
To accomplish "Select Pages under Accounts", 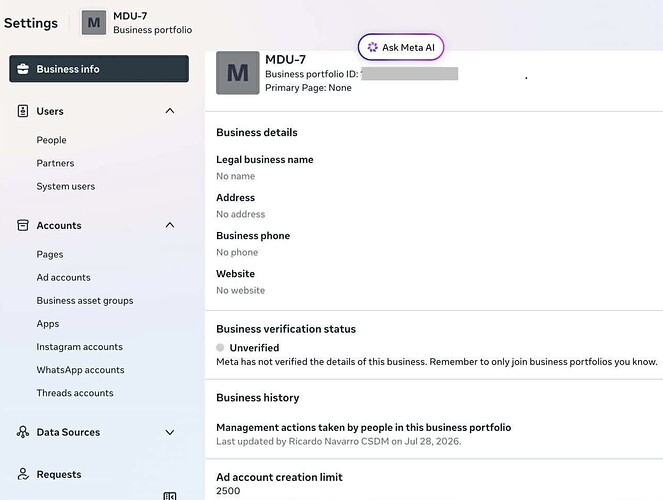I will tap(50, 254).
